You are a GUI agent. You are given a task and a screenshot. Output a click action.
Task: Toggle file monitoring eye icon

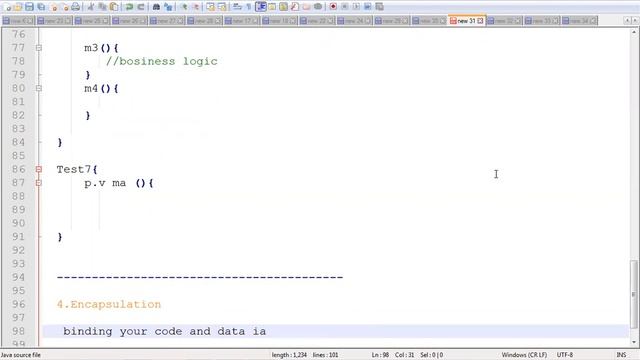[318, 7]
